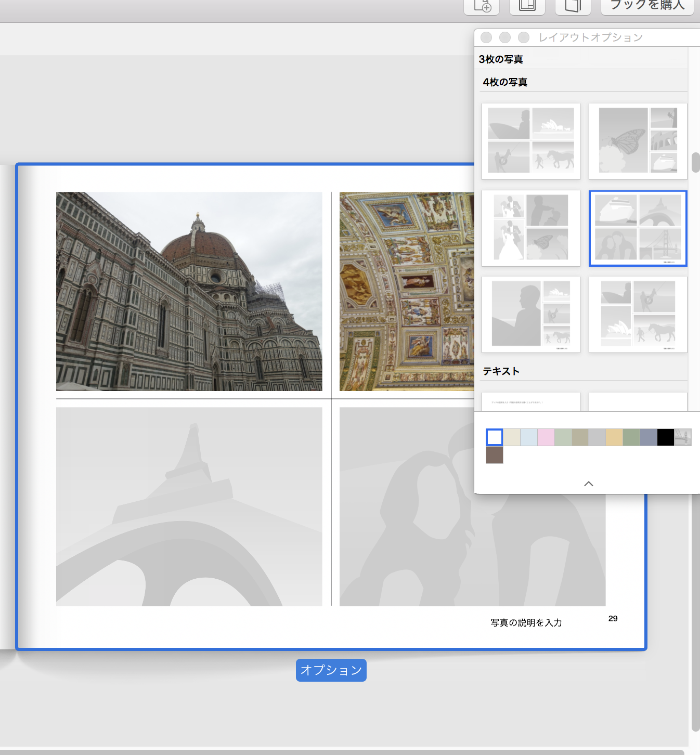
Task: Pick the white background color swatch
Action: click(x=495, y=437)
